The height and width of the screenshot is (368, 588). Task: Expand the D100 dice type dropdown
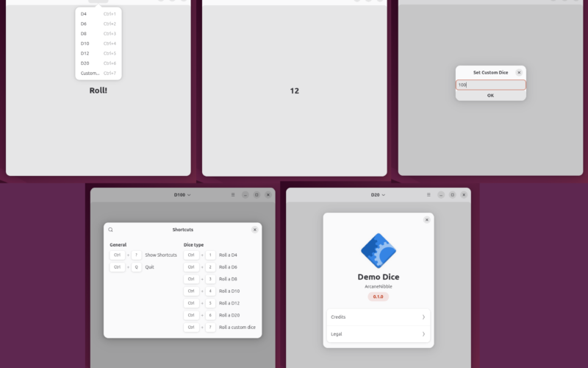pos(182,195)
